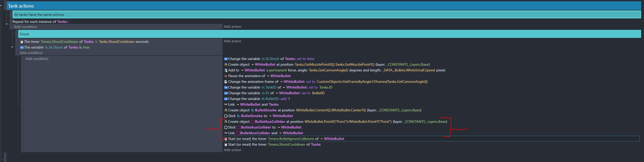
Task: Click the timer icon in the ShootCooldown condition
Action: [x=22, y=42]
